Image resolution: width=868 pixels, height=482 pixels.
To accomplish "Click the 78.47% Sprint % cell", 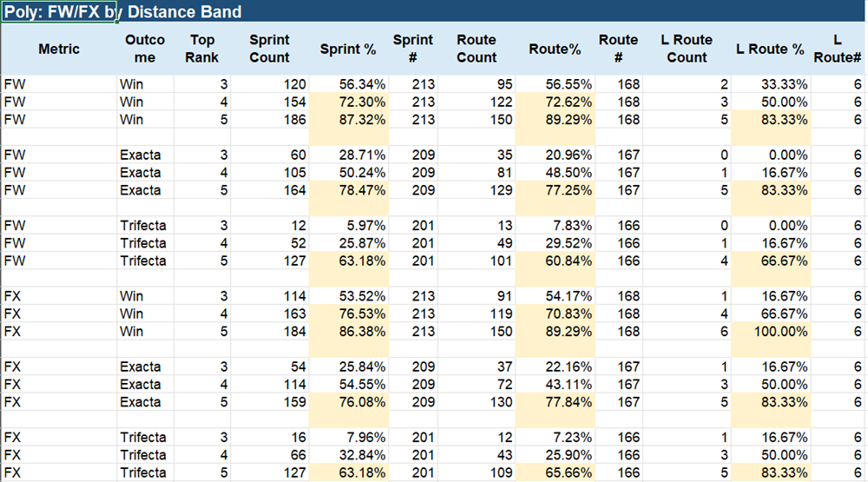I will tap(348, 190).
